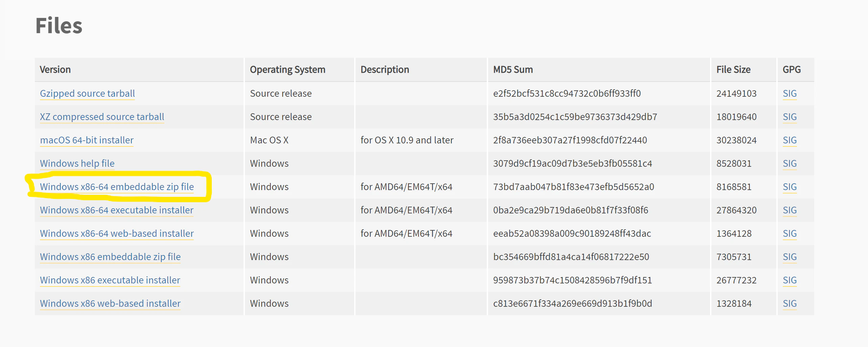868x347 pixels.
Task: Open SIG link for Gzipped source tarball
Action: [x=790, y=93]
